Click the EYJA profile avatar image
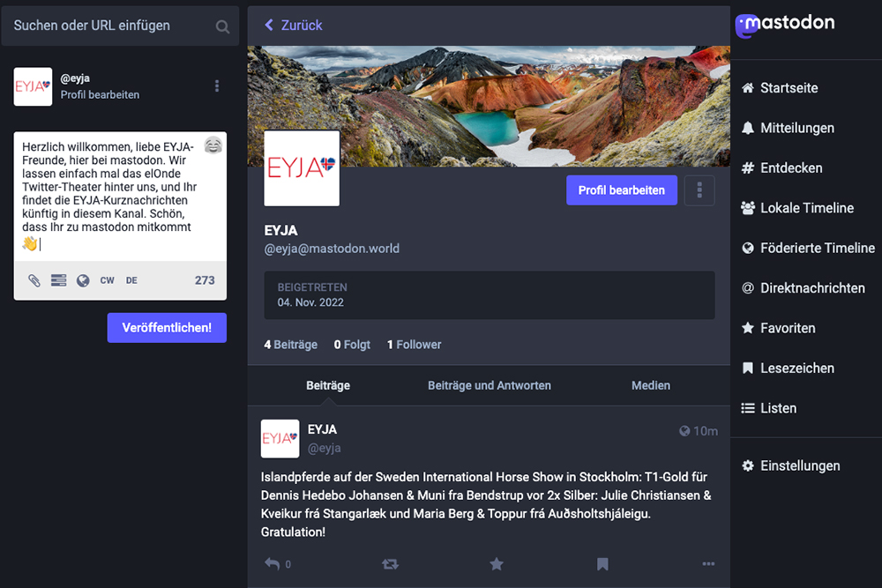 click(302, 168)
